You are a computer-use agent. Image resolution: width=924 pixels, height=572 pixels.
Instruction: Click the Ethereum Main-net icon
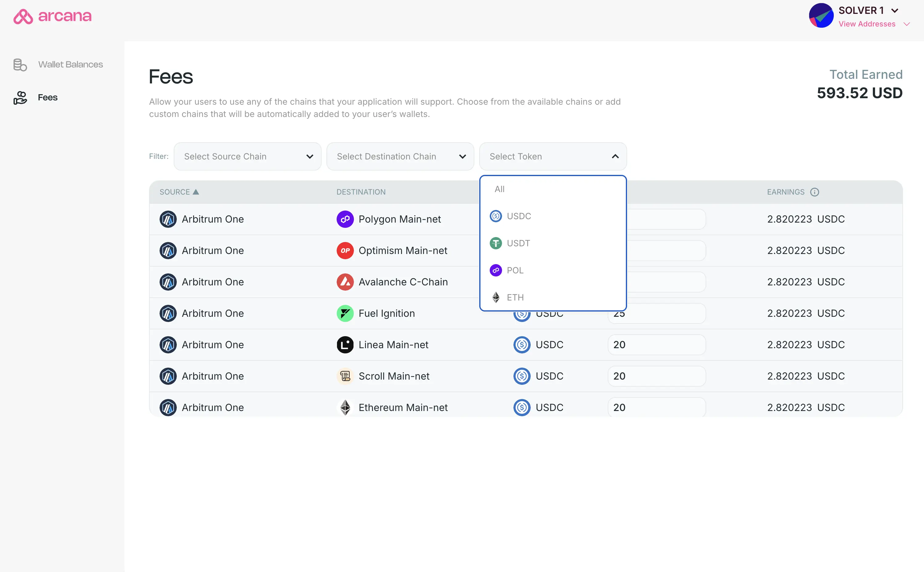345,408
